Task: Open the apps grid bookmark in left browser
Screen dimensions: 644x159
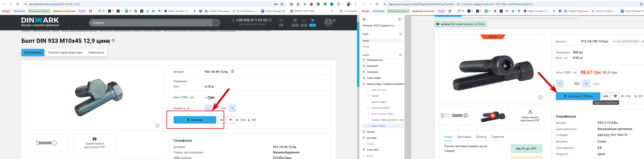Action: click(x=90, y=11)
